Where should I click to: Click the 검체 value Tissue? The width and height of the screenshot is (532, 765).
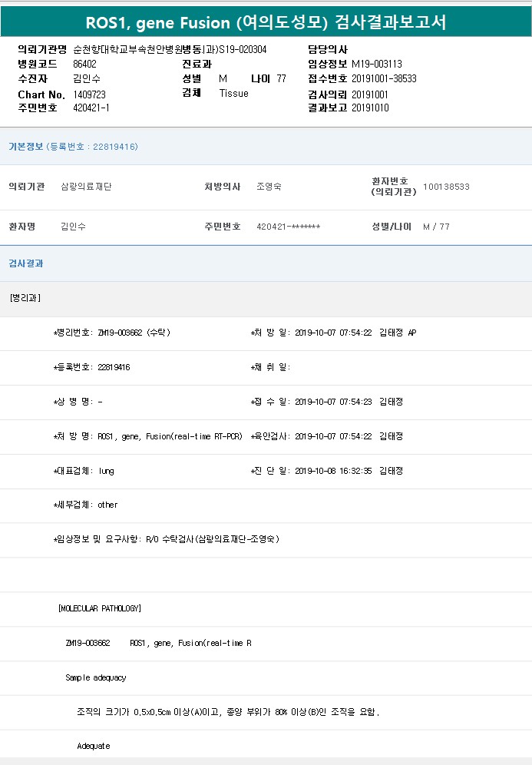[234, 93]
